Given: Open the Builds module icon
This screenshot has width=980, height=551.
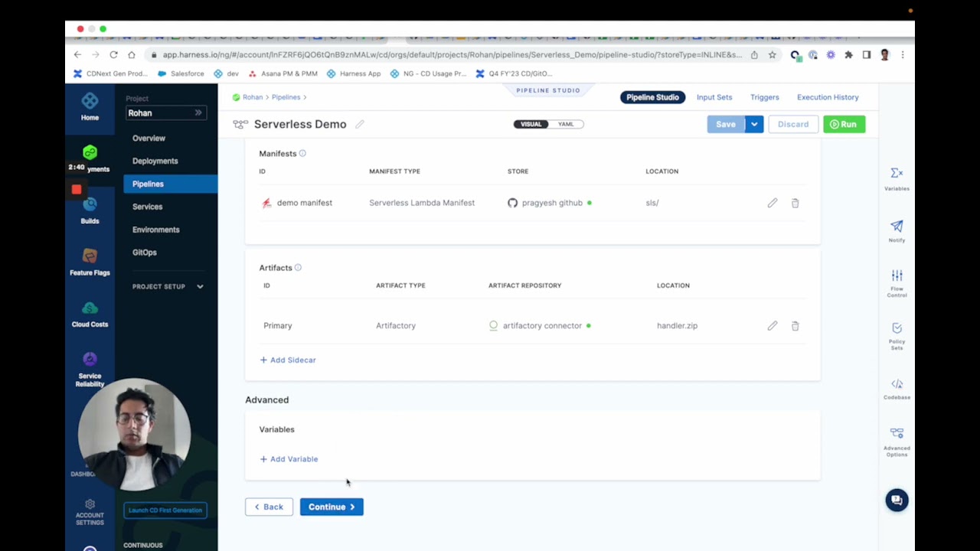Looking at the screenshot, I should point(90,205).
